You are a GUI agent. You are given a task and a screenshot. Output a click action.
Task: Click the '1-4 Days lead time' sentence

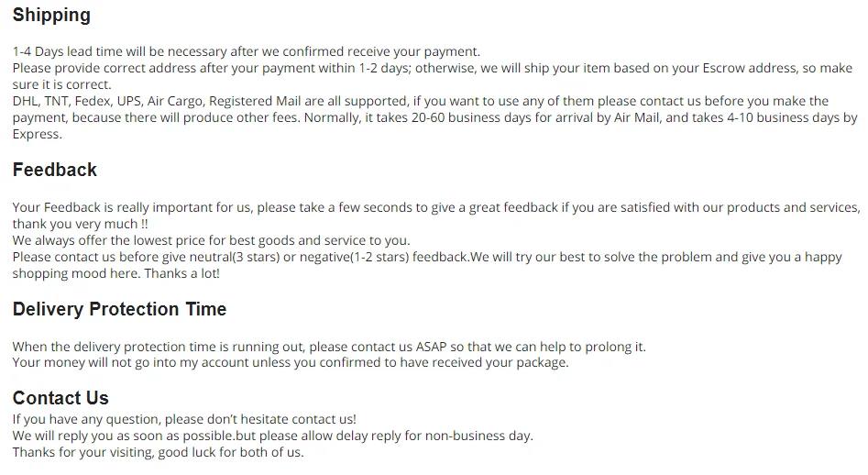pyautogui.click(x=247, y=51)
